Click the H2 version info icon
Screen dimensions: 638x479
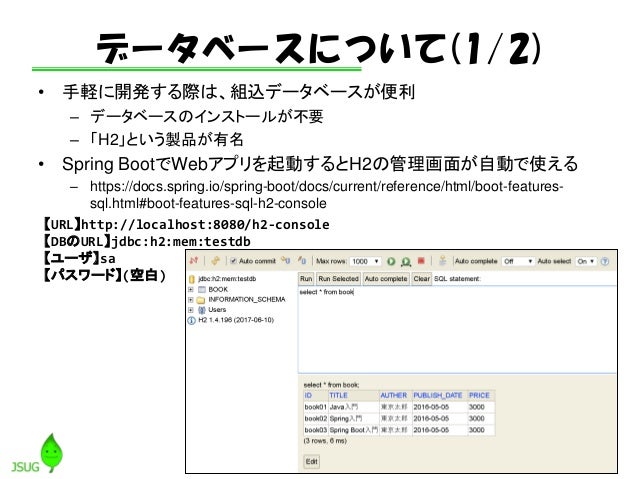click(191, 320)
